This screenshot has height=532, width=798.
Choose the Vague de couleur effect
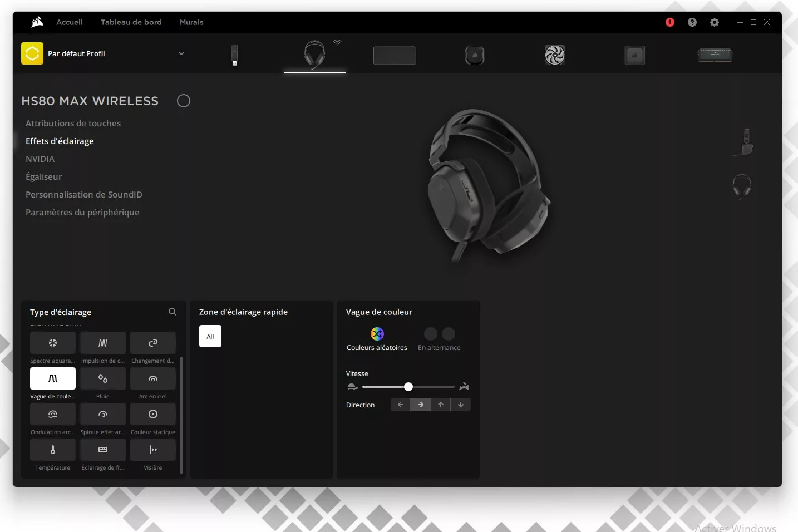[53, 378]
